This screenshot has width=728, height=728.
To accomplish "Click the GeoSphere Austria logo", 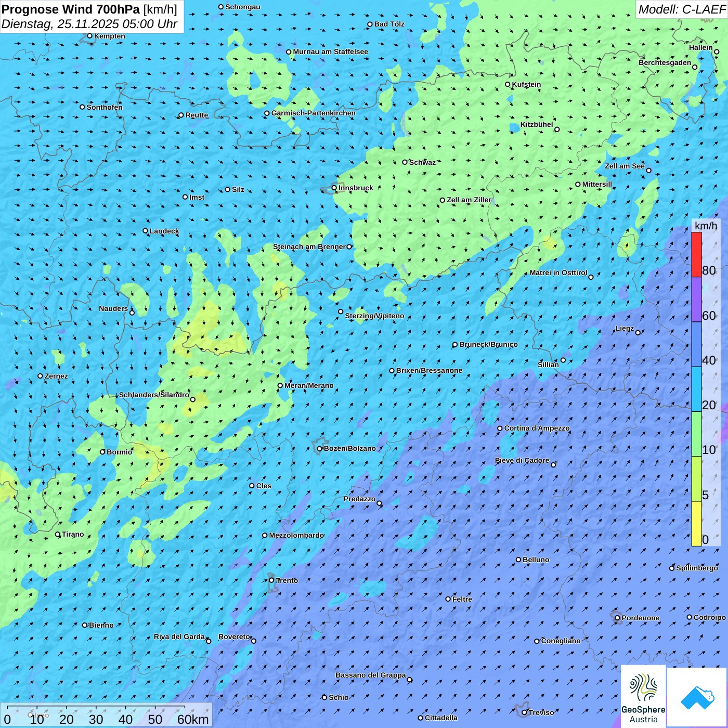I will (x=643, y=697).
